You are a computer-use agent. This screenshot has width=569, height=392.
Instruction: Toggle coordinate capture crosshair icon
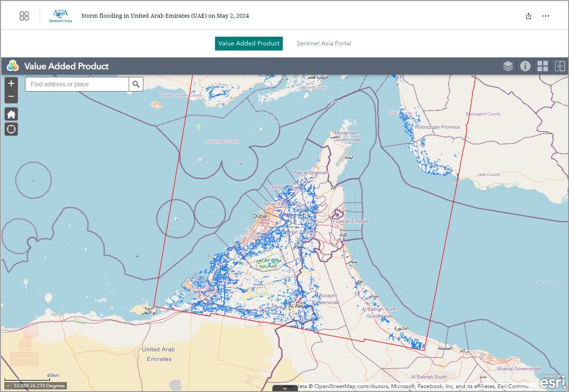(8, 386)
